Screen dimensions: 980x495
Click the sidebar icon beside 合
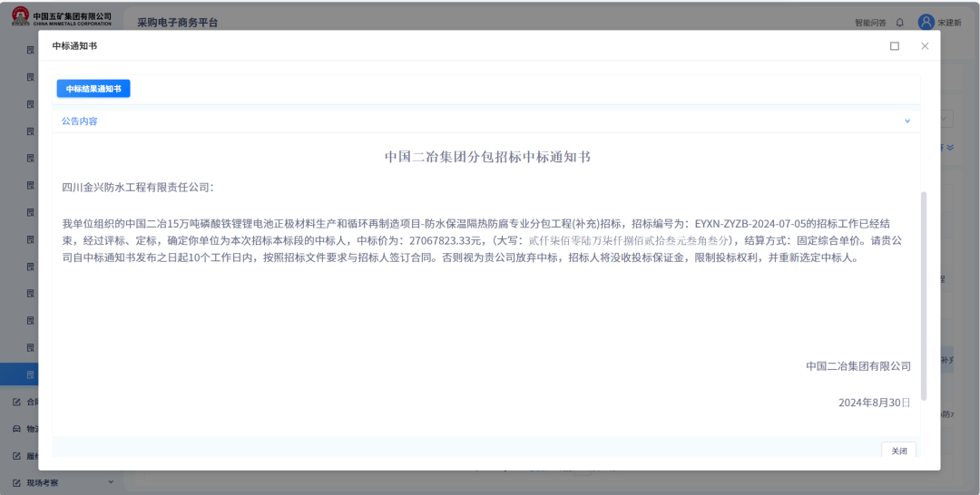[17, 402]
